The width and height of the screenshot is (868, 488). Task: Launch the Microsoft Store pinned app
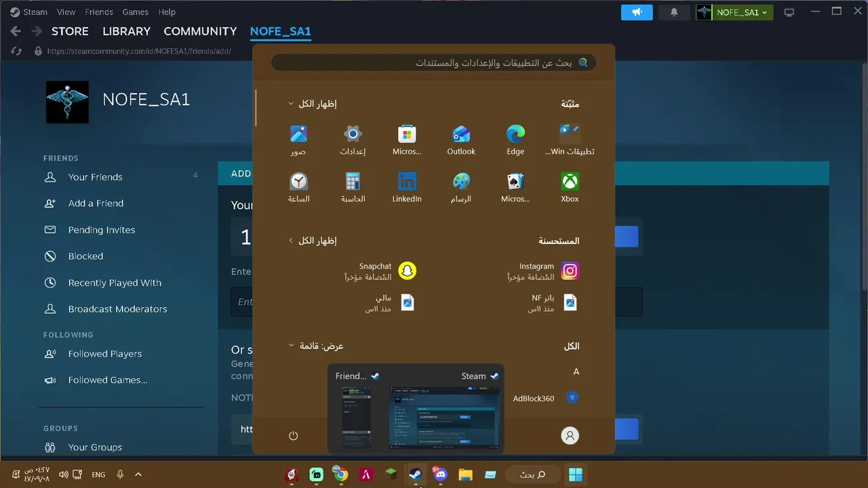pos(407,140)
